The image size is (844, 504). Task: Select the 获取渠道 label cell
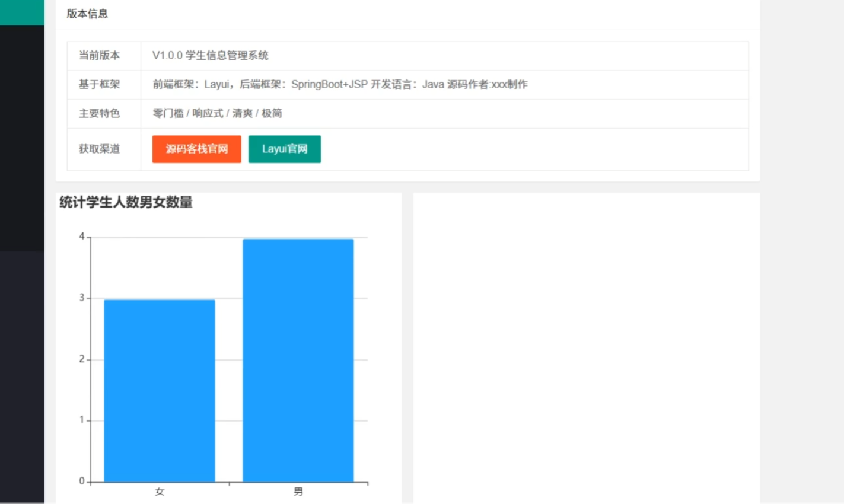click(100, 149)
